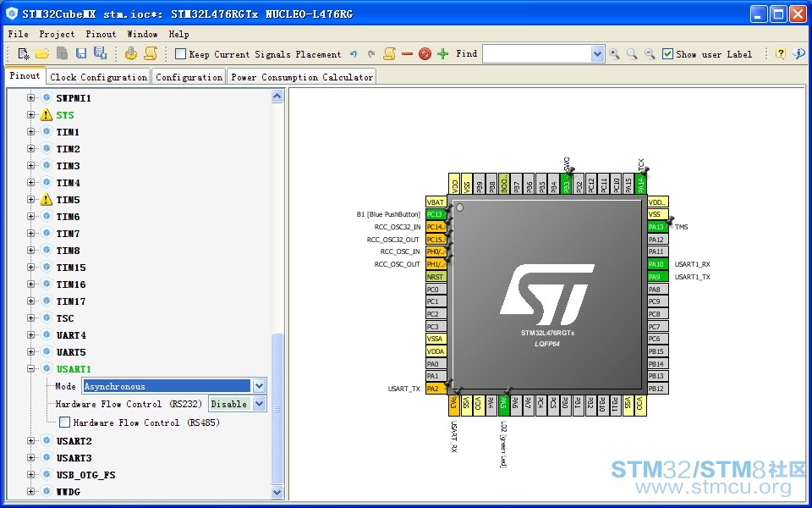Click the Generate Report scroll icon
Image resolution: width=812 pixels, height=508 pixels.
coord(151,53)
